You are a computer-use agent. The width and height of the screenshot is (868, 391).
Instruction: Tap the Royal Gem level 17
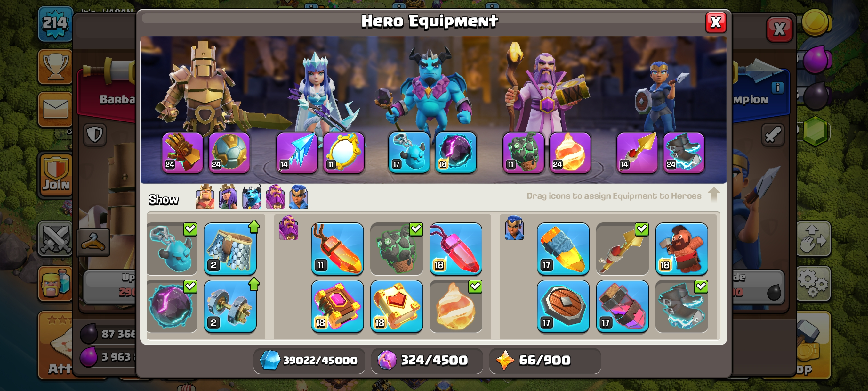563,249
